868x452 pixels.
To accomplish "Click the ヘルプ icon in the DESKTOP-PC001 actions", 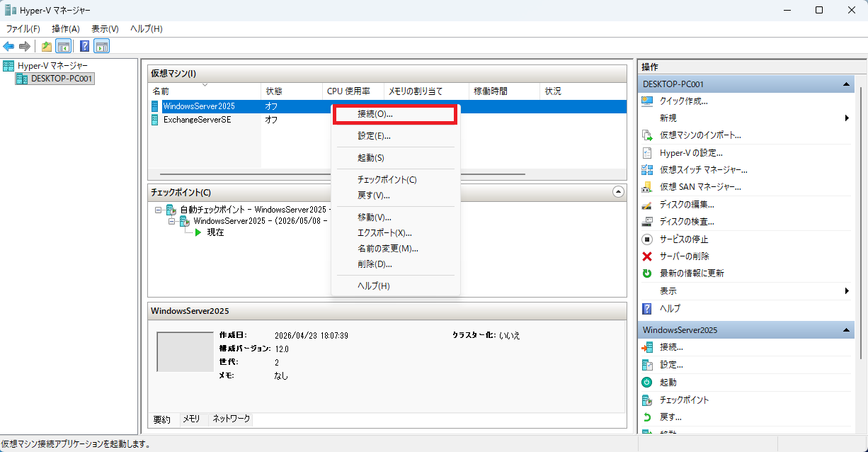I will coord(646,309).
